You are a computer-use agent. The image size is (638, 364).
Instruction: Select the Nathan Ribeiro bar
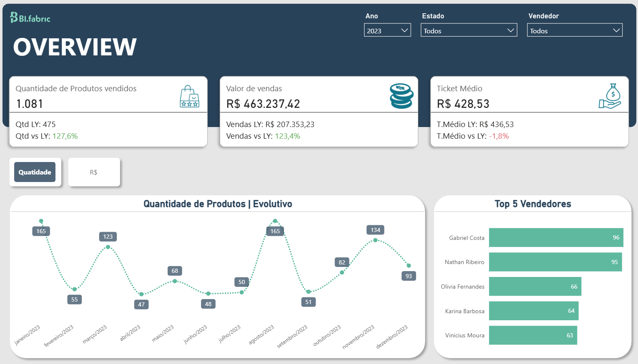click(555, 262)
